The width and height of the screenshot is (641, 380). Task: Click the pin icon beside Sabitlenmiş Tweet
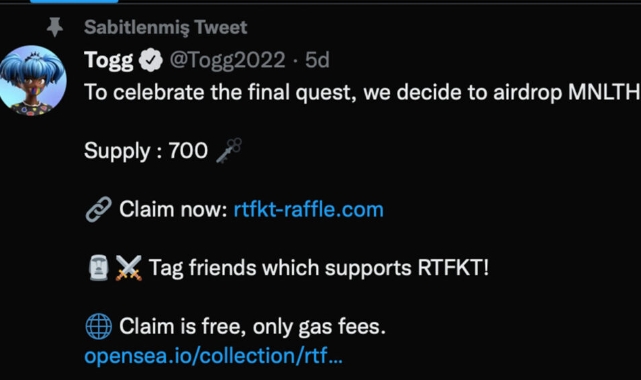pos(55,27)
